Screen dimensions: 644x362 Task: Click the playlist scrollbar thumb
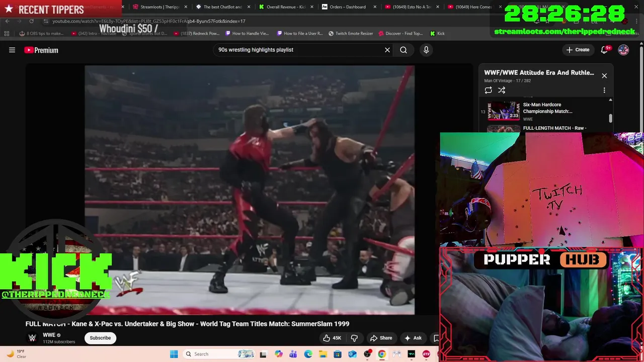tap(610, 118)
